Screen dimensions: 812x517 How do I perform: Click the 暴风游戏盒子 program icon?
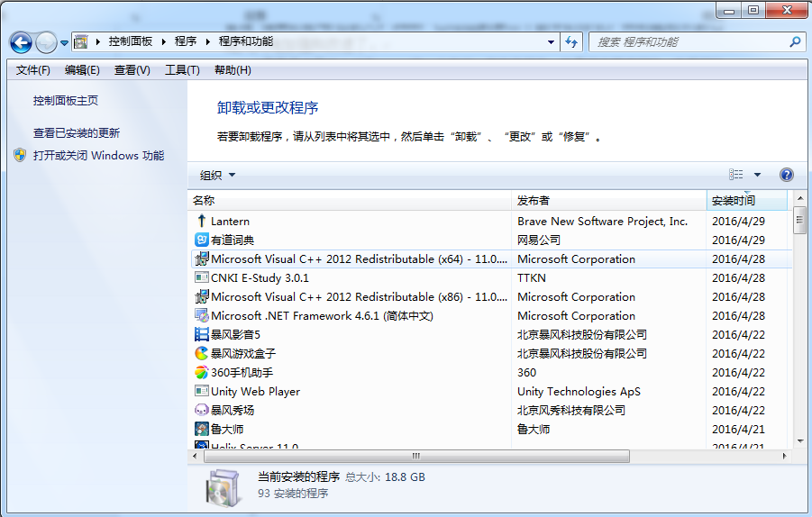coord(202,353)
